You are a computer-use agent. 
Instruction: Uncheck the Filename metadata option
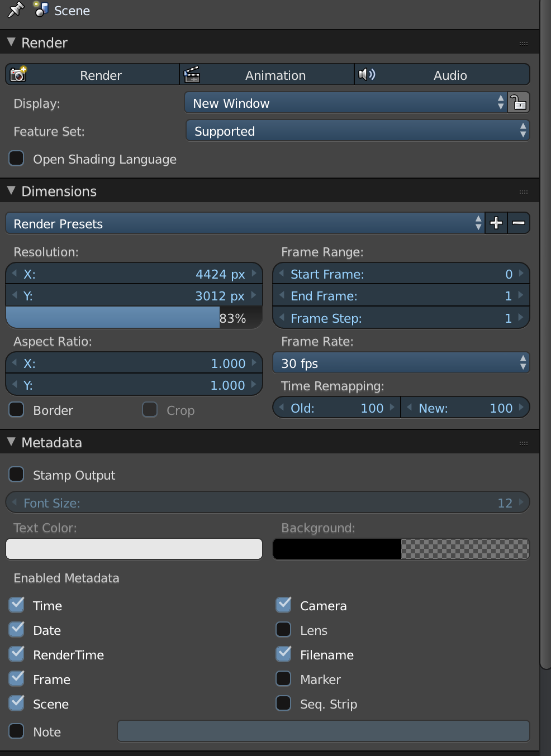[284, 654]
